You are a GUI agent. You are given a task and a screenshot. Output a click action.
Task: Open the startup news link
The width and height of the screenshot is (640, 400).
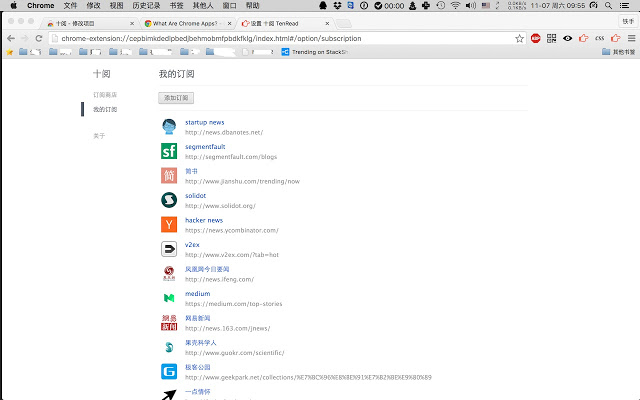(x=204, y=122)
